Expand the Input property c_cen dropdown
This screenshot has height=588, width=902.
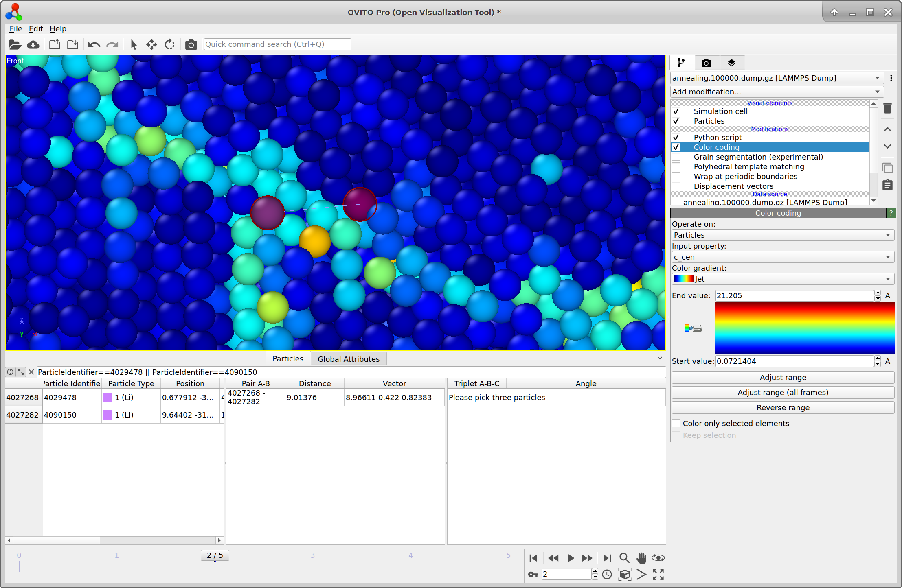coord(782,257)
